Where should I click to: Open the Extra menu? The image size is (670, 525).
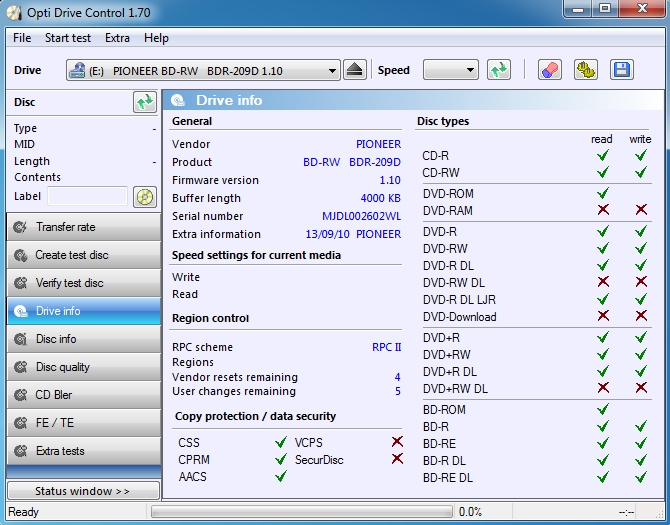point(117,38)
